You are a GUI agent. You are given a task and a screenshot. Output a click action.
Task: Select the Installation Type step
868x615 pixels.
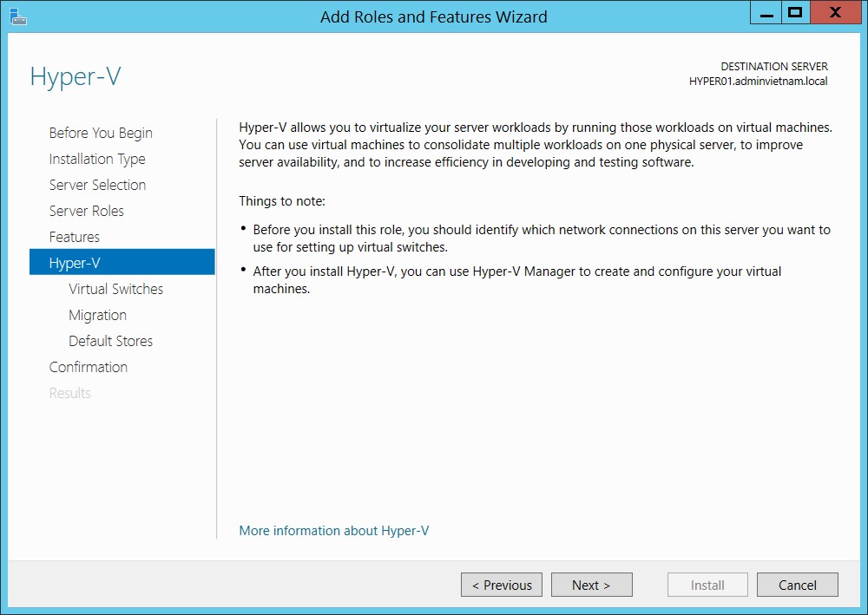click(x=97, y=159)
